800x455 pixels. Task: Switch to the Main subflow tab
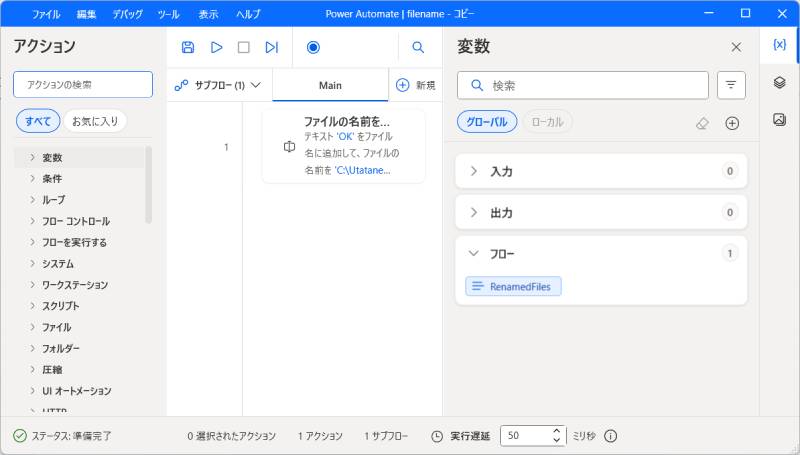coord(330,85)
